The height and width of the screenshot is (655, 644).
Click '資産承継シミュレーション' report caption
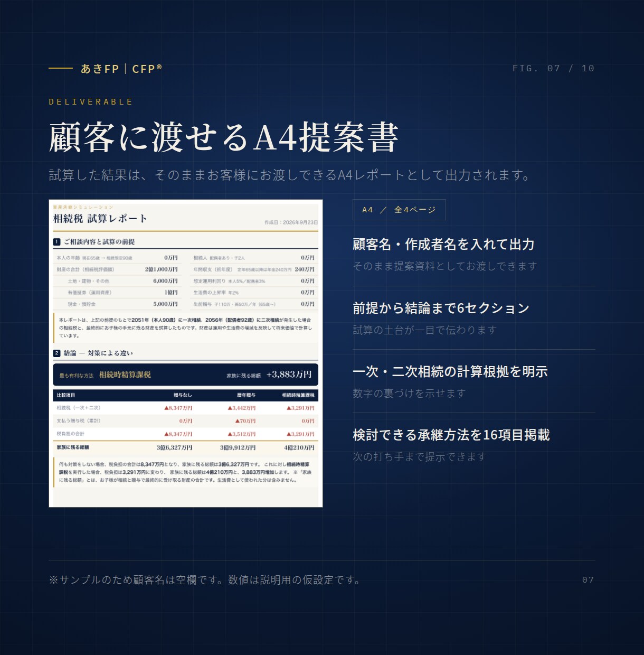[x=83, y=207]
